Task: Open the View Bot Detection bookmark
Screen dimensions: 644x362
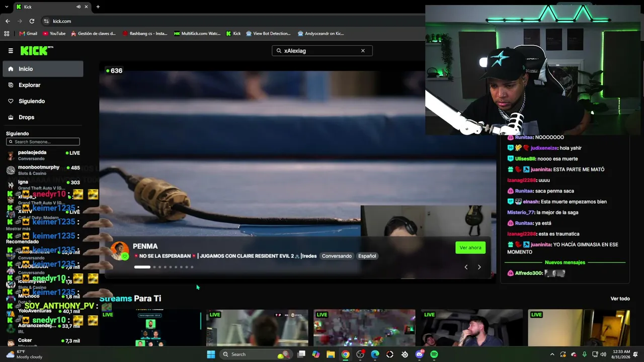Action: click(268, 34)
